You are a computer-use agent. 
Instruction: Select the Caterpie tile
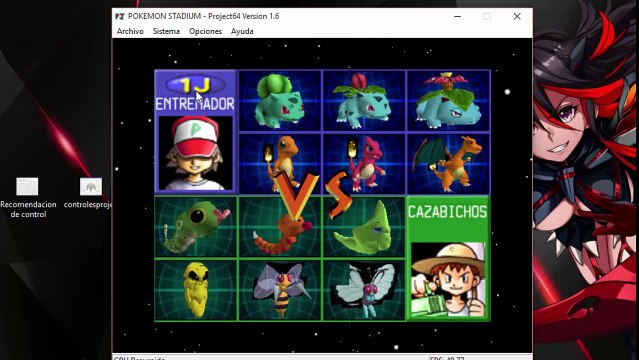pos(196,227)
